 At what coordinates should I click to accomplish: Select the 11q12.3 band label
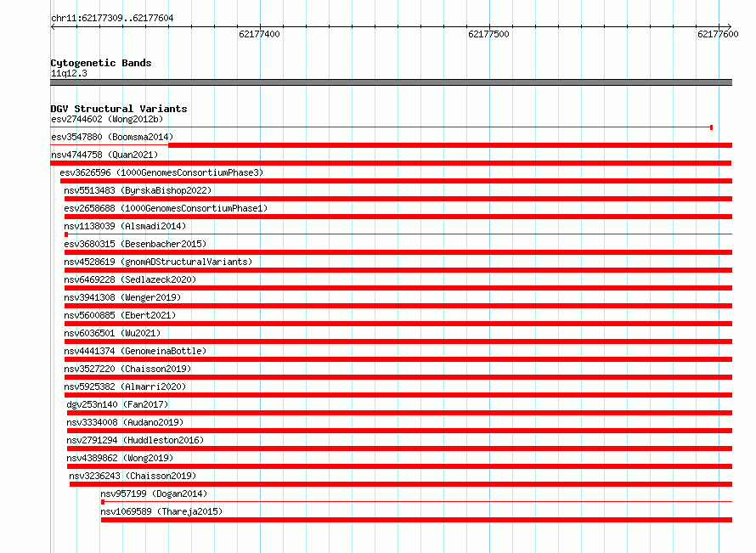pos(69,73)
